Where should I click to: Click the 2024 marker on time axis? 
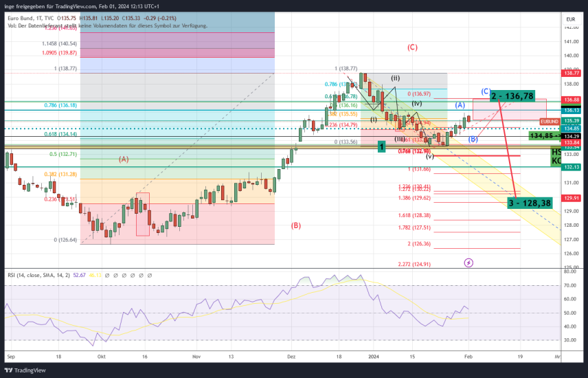(x=374, y=357)
